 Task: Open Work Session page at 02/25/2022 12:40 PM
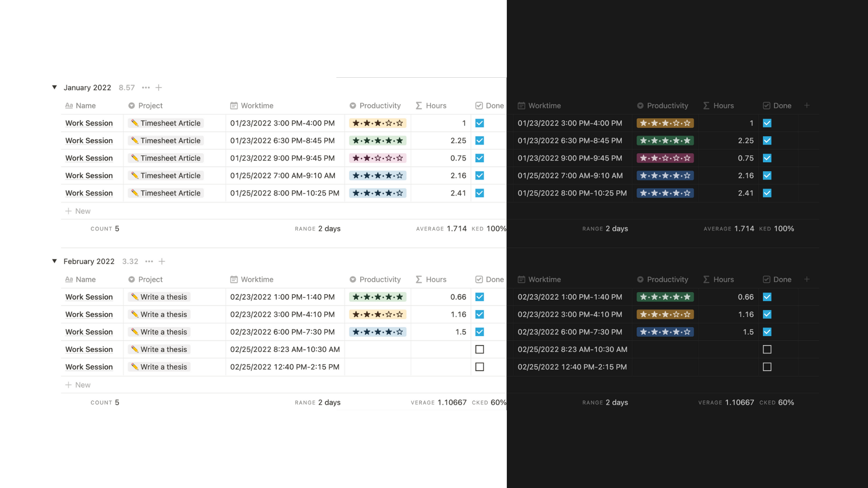coord(89,367)
